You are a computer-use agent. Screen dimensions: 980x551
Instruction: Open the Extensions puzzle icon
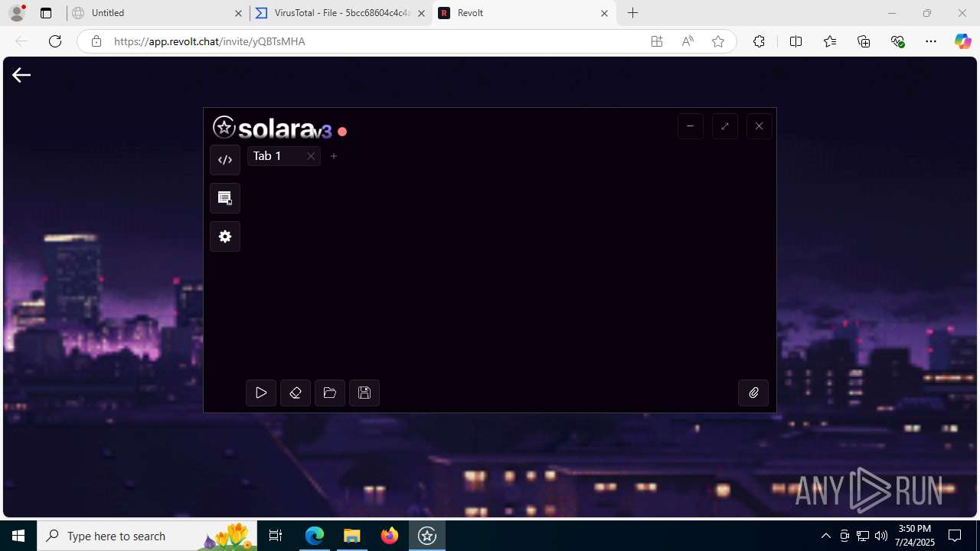coord(759,41)
